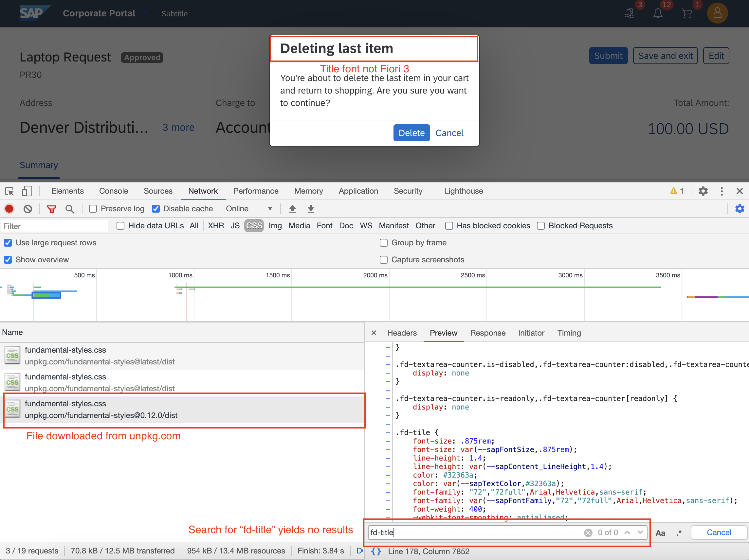The height and width of the screenshot is (560, 749).
Task: Uncheck the Disable cache checkbox
Action: point(156,209)
